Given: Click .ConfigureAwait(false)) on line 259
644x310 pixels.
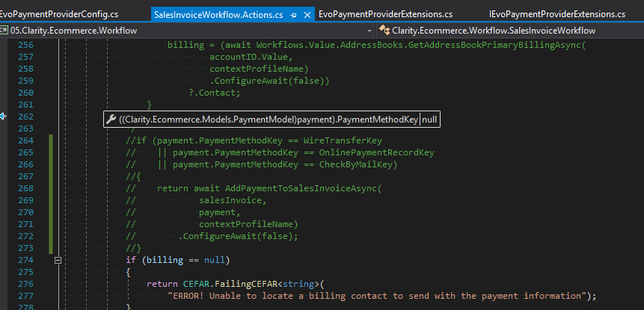Looking at the screenshot, I should pos(269,81).
